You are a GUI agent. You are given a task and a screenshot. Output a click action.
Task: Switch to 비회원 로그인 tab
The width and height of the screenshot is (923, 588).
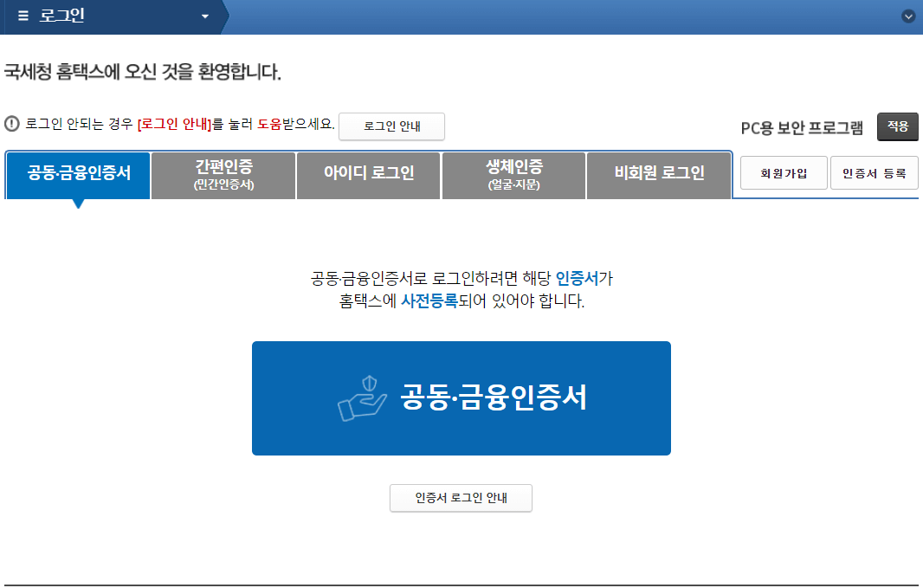point(659,176)
